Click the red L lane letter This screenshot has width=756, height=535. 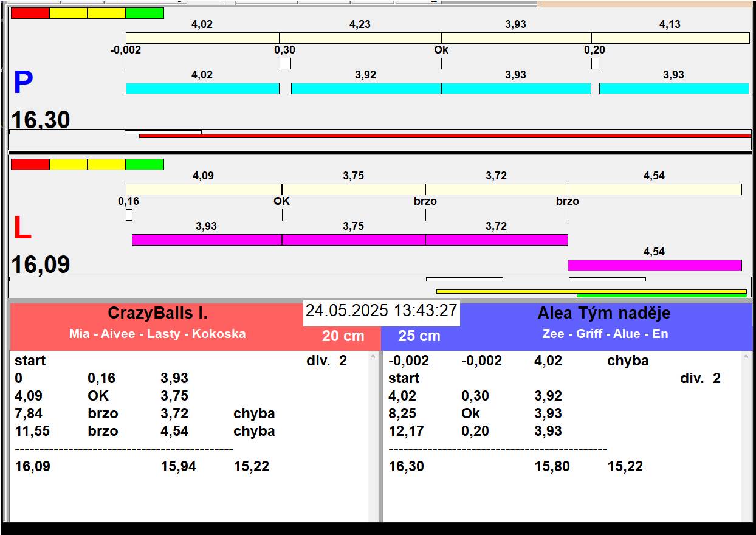click(22, 229)
